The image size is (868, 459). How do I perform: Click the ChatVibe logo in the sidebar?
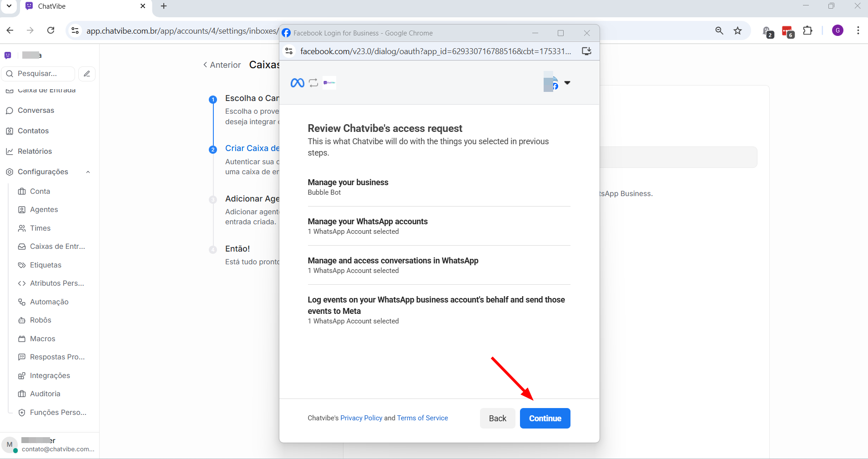[8, 55]
